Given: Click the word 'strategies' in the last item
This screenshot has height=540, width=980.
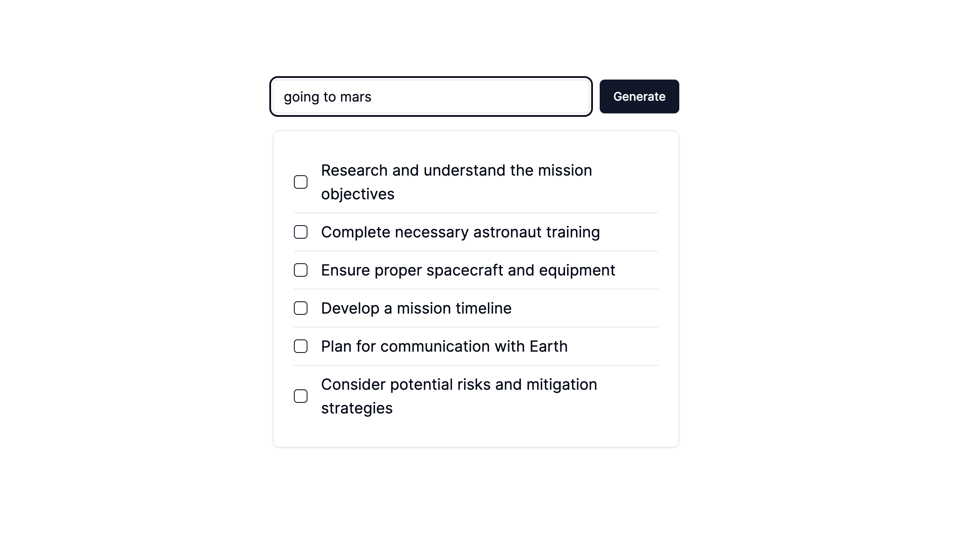Looking at the screenshot, I should pyautogui.click(x=357, y=409).
